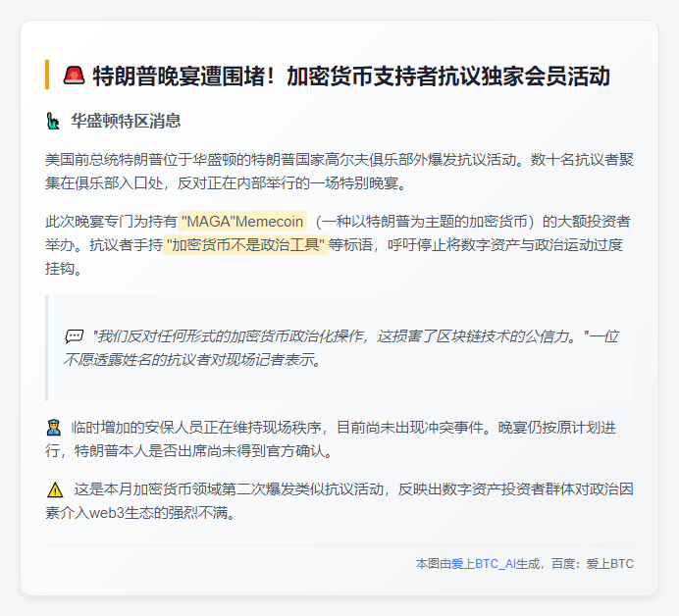Click the italic quote starting 我们反对任何形式
679x616 pixels.
point(341,347)
